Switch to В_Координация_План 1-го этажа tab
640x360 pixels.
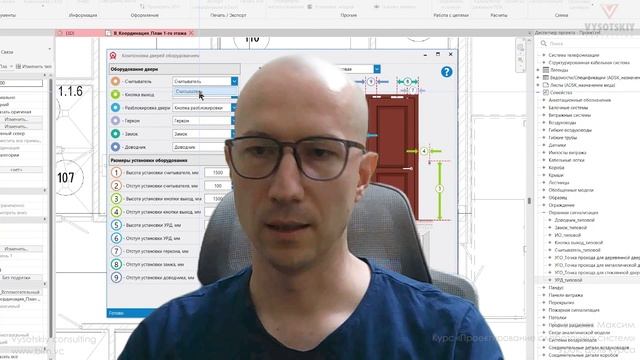tap(149, 33)
